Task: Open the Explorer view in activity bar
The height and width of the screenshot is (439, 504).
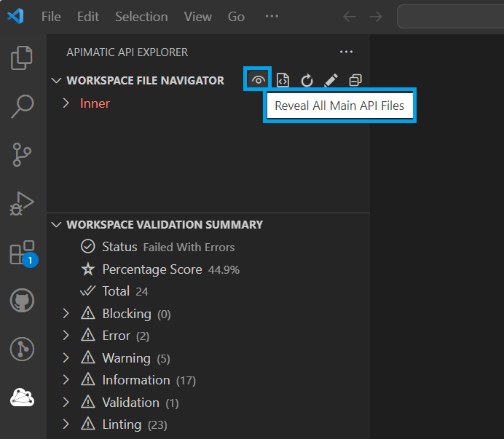Action: click(22, 58)
